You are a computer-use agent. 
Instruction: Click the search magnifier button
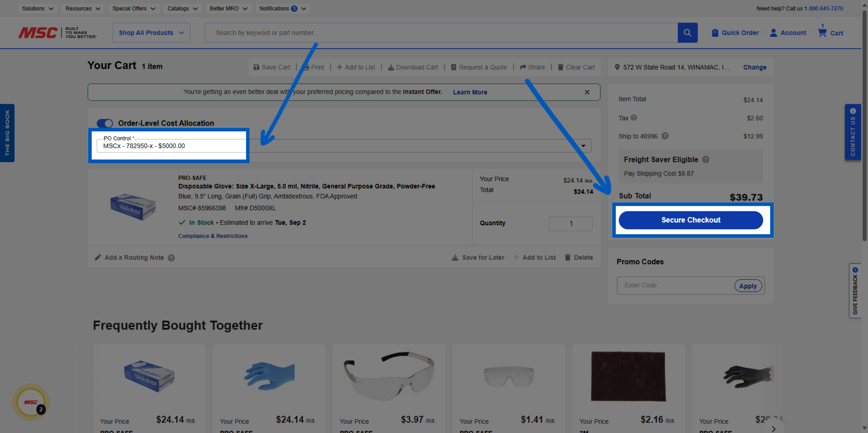(687, 33)
